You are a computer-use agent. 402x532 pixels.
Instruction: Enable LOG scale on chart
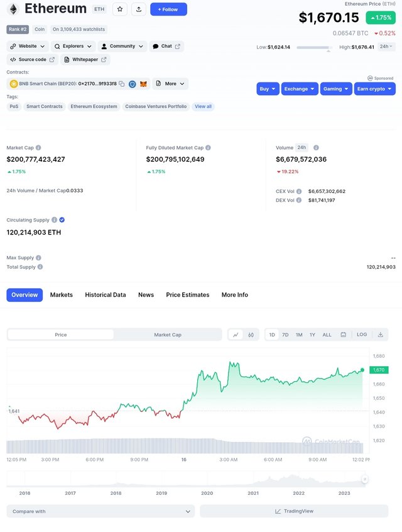pos(362,335)
